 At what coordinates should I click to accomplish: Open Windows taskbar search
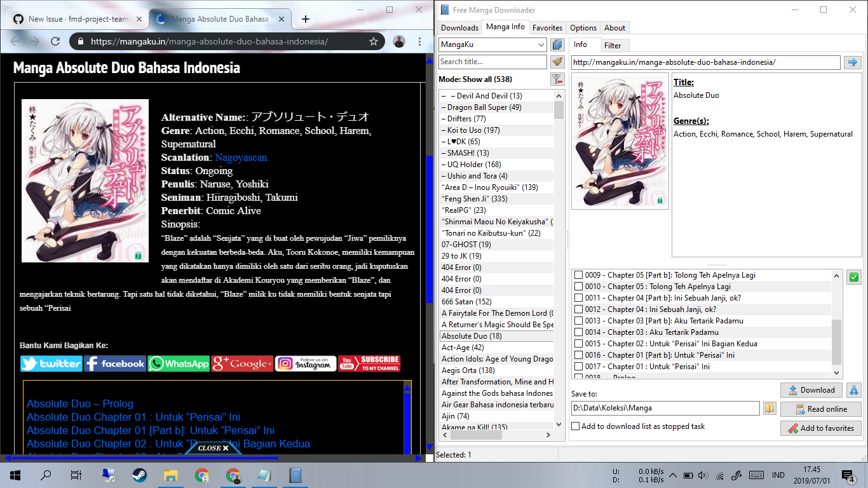[46, 475]
